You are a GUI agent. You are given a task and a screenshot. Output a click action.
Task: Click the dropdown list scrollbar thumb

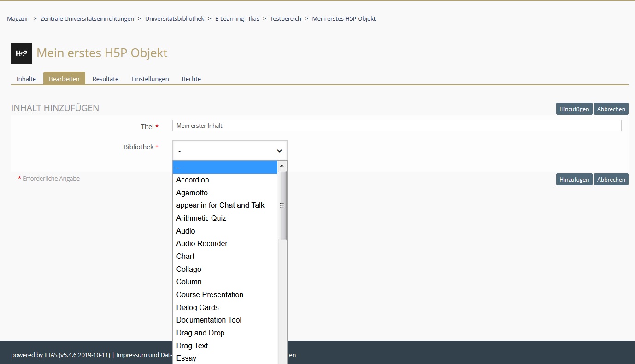[282, 205]
